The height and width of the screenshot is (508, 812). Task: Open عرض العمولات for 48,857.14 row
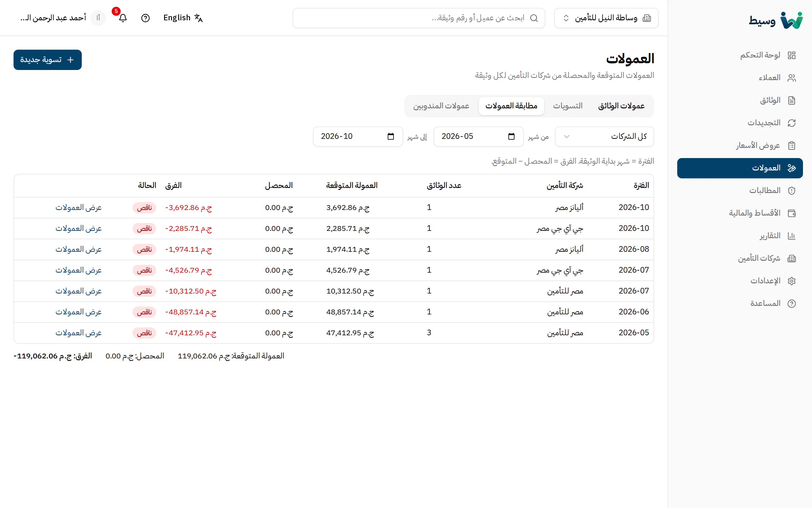click(x=78, y=312)
